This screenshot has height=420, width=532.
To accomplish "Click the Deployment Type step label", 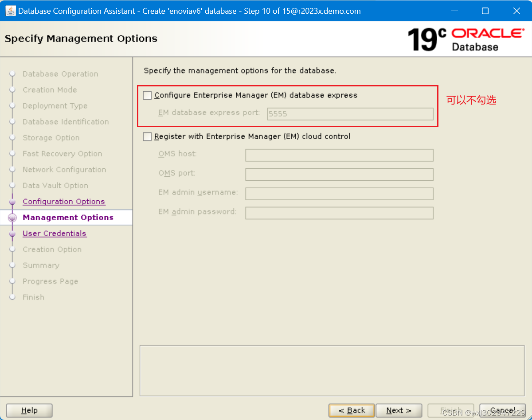I will (x=55, y=106).
